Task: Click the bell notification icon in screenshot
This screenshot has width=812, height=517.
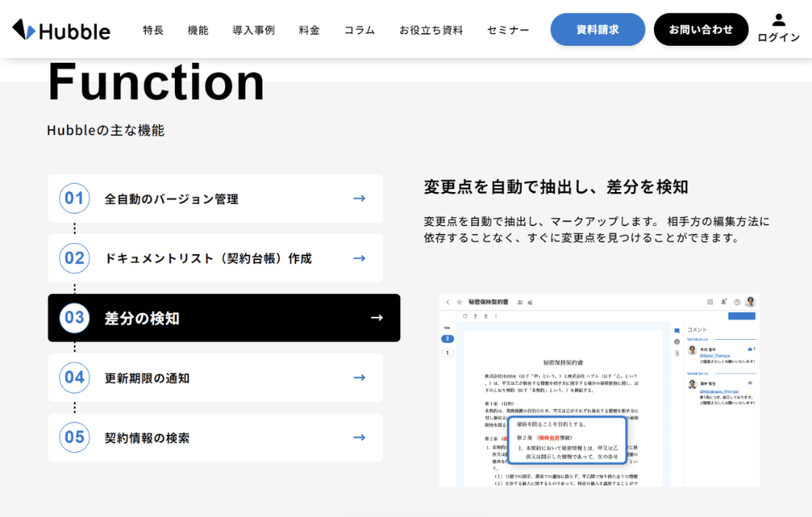Action: 723,301
